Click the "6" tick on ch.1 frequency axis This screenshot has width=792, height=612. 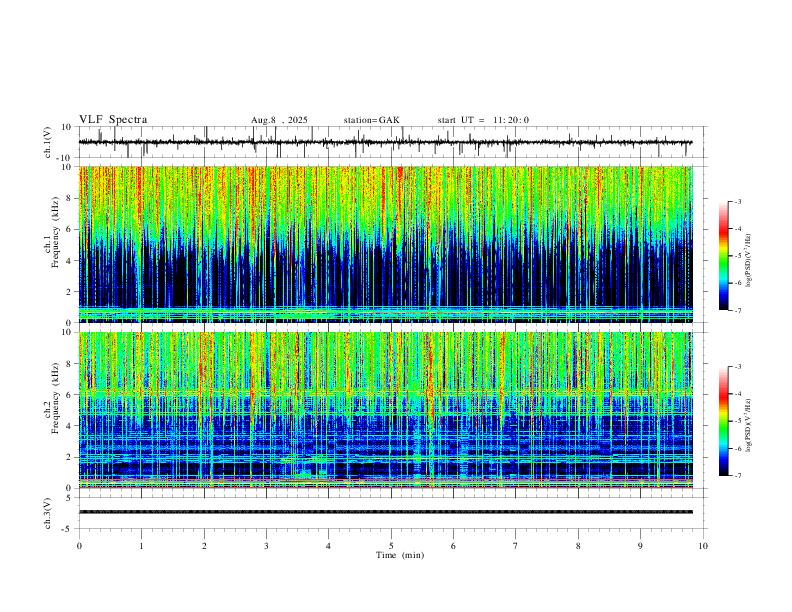(x=70, y=229)
